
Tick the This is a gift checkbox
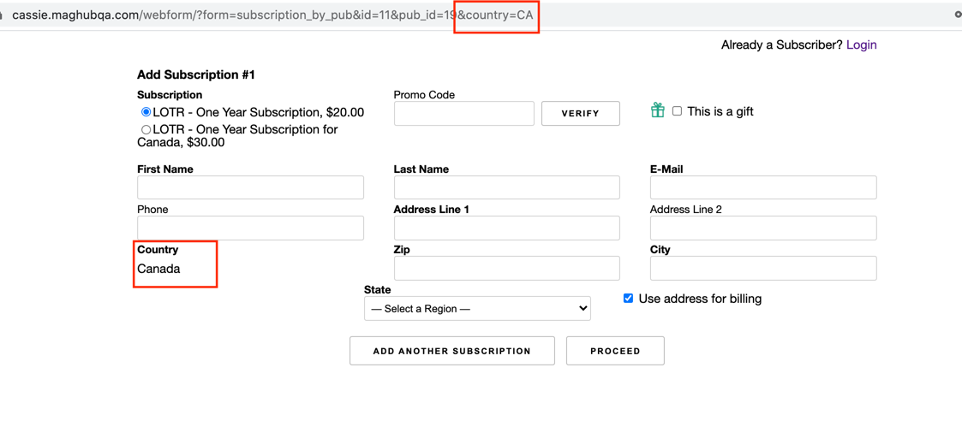[x=677, y=111]
